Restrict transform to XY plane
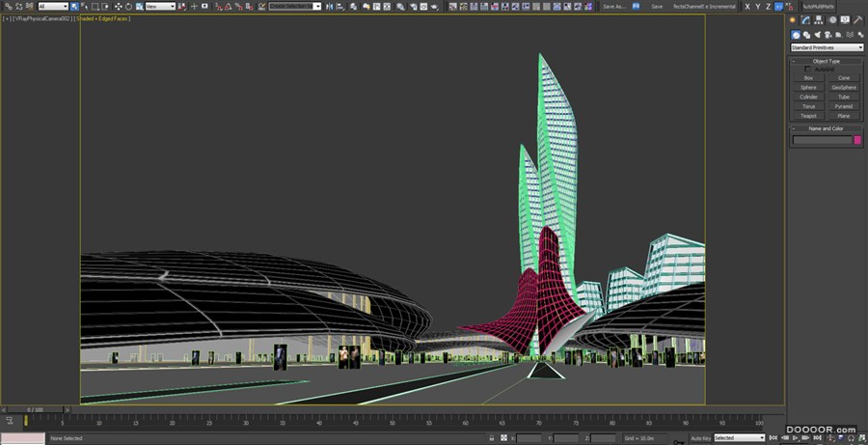This screenshot has width=868, height=445. pyautogui.click(x=778, y=7)
